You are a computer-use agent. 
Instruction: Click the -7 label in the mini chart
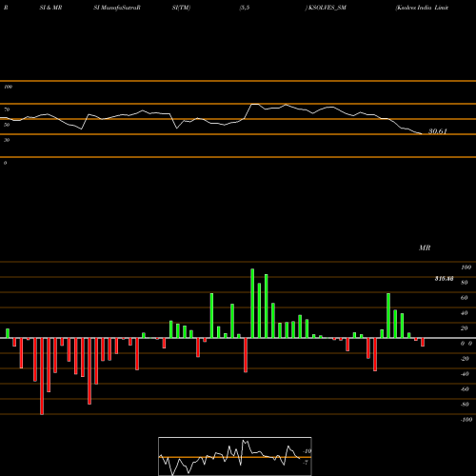(306, 463)
